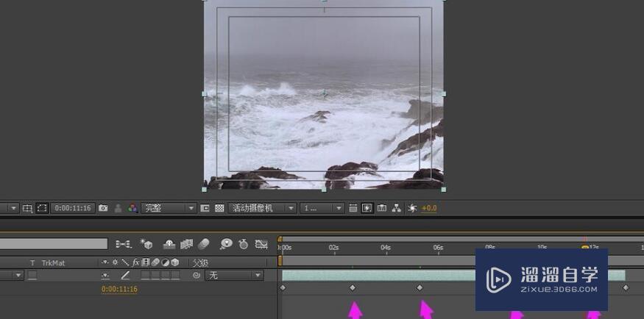644x319 pixels.
Task: Enable the layer's adjustment layer switch box
Action: (165, 276)
